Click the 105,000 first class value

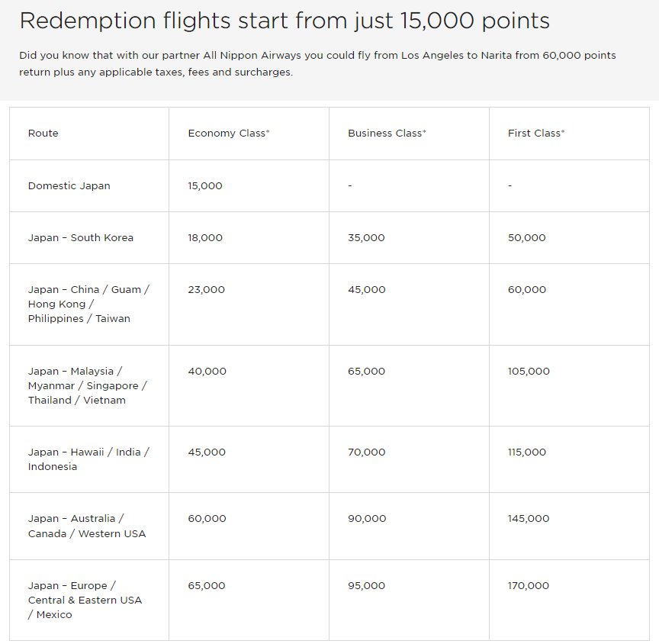(529, 371)
